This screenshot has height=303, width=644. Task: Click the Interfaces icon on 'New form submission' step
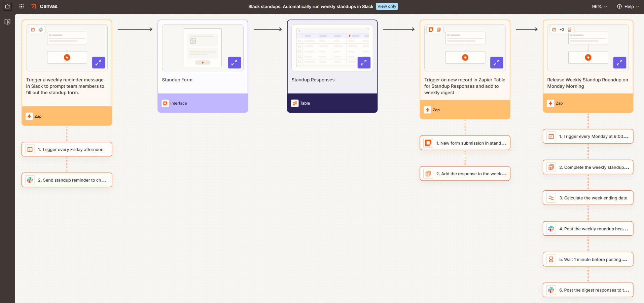[428, 143]
